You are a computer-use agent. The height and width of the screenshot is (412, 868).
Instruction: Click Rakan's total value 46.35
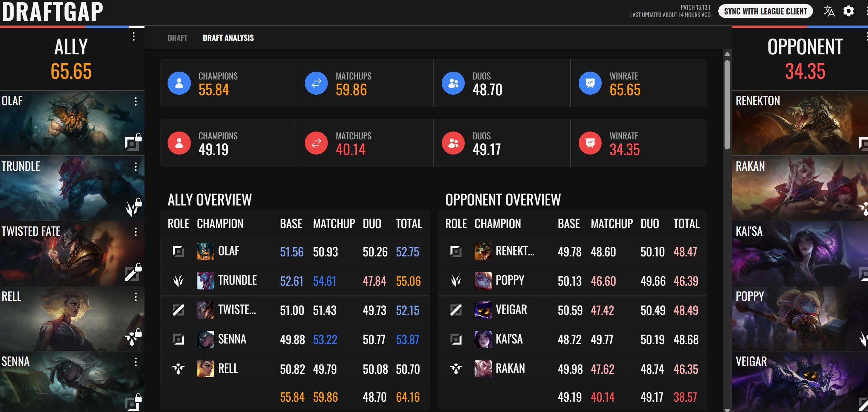coord(686,369)
